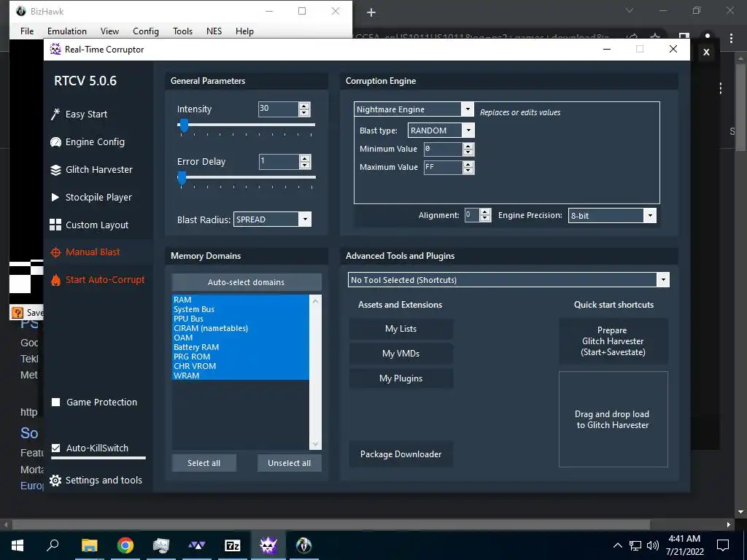The image size is (747, 560).
Task: Open Windows Start menu
Action: click(18, 545)
